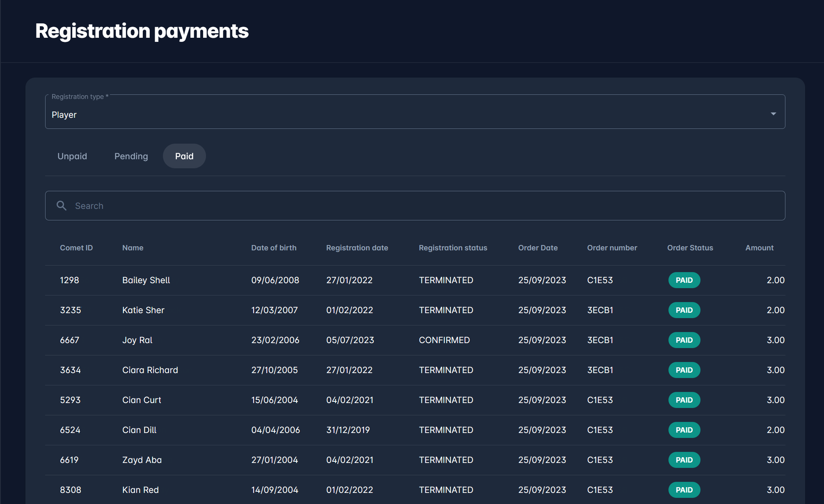
Task: Click the PAID badge for Bailey Shell
Action: (684, 280)
